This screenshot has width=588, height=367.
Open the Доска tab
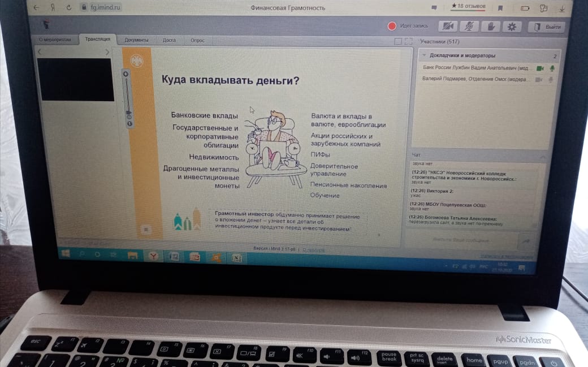169,40
